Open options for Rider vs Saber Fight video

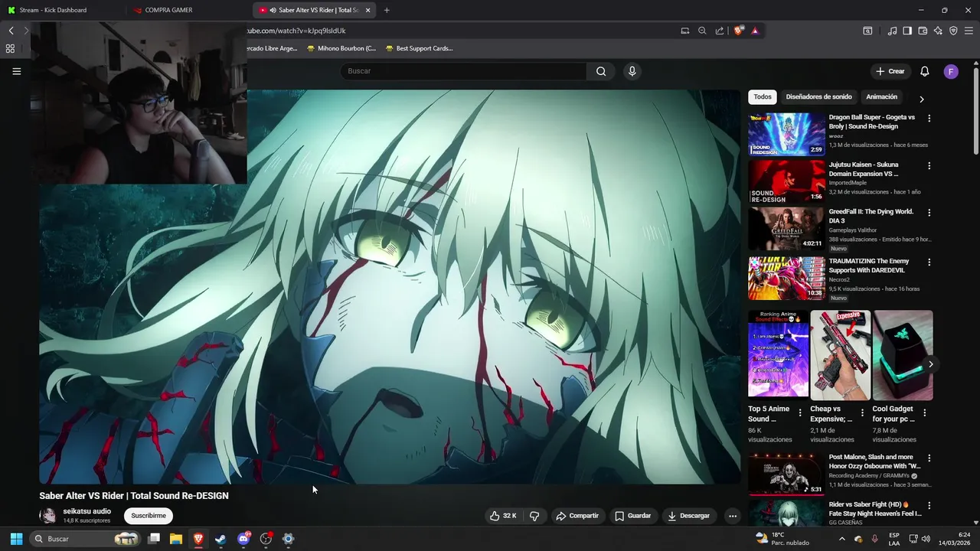pyautogui.click(x=929, y=506)
